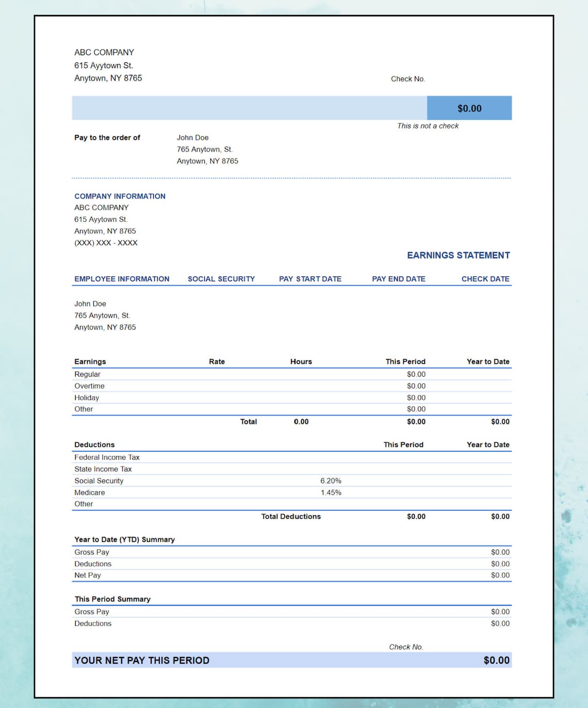Screen dimensions: 588x708
Task: Select the Social Security 6.20% value
Action: 331,480
